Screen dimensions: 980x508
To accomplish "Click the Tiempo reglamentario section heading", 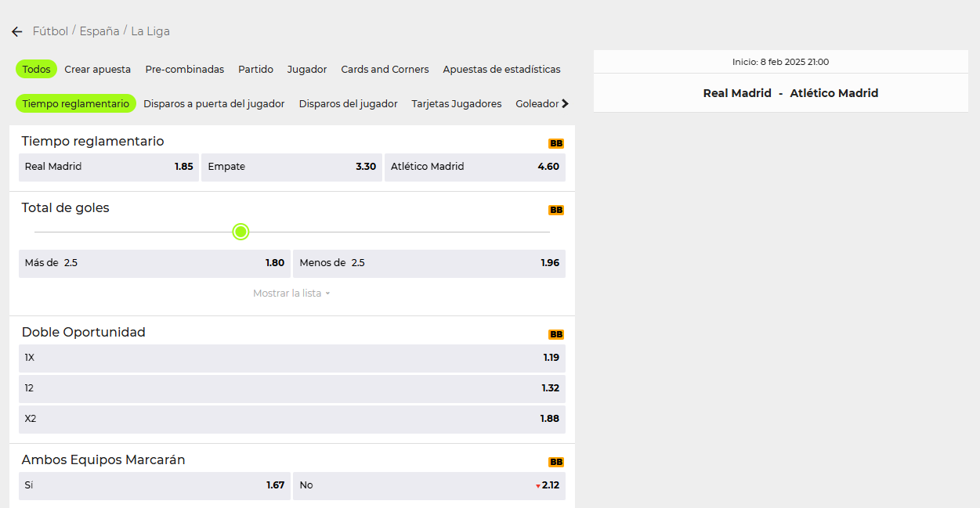I will [x=92, y=142].
